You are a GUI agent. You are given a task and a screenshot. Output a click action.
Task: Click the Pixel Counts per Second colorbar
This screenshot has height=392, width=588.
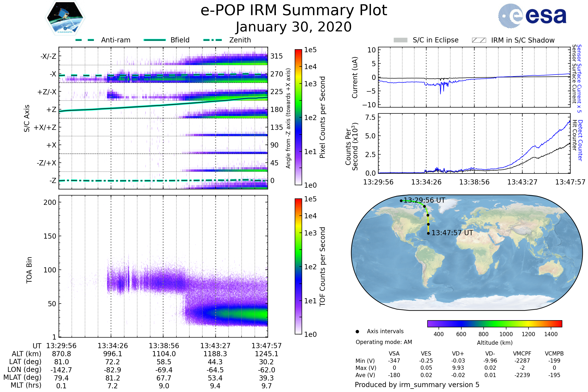coord(298,117)
